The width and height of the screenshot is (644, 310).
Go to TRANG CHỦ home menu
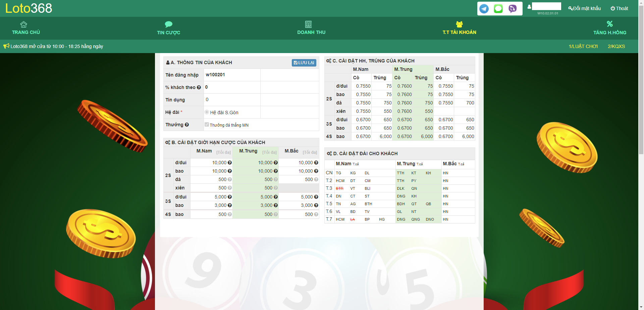[x=26, y=28]
